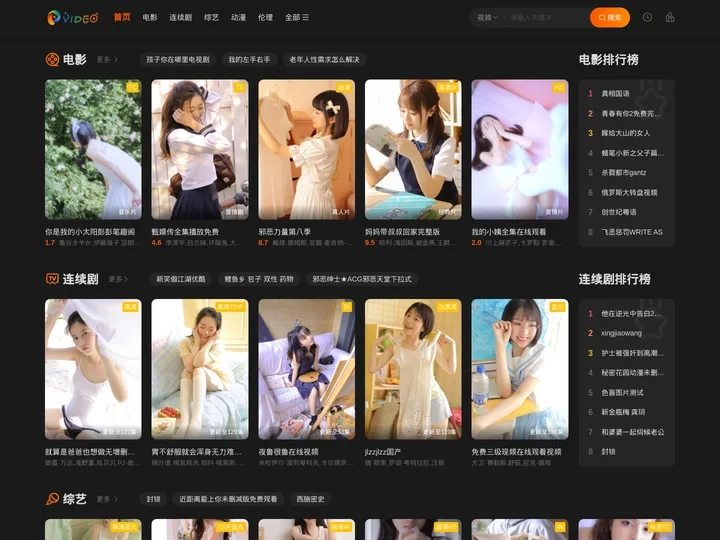The width and height of the screenshot is (720, 540).
Task: Open the poster for 邪恶力量第八季
Action: pos(306,149)
